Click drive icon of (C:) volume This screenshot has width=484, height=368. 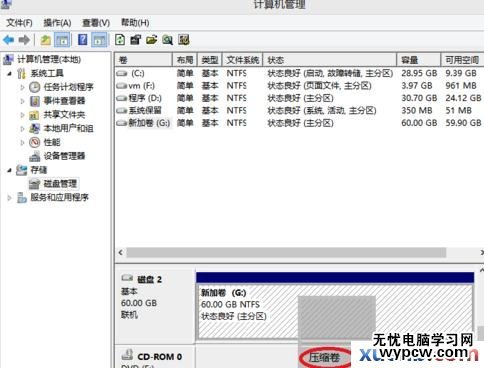122,73
